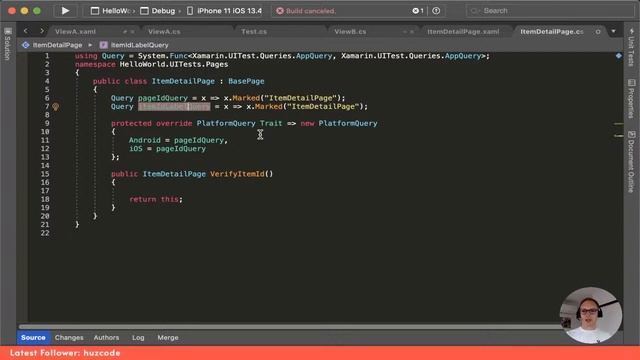Switch to the Authors view tab

click(x=106, y=338)
